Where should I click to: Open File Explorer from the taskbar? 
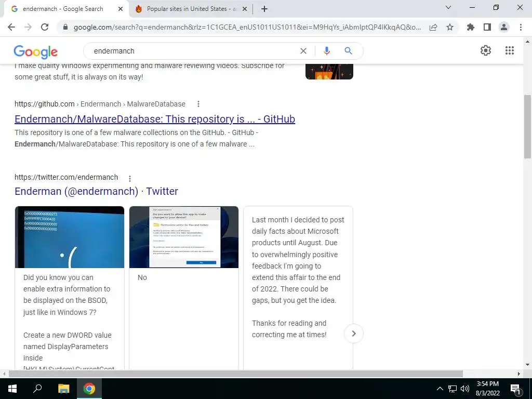[63, 389]
